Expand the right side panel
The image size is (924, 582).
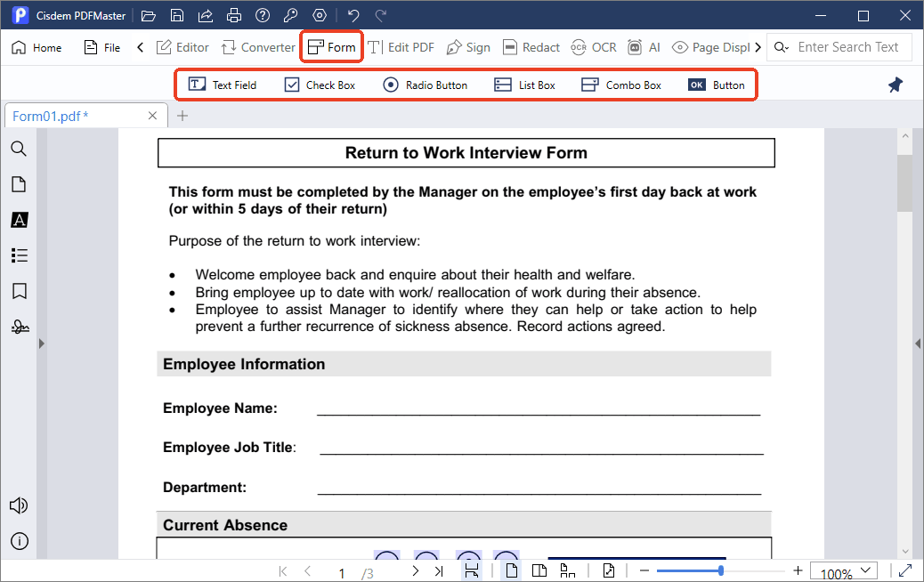click(918, 344)
